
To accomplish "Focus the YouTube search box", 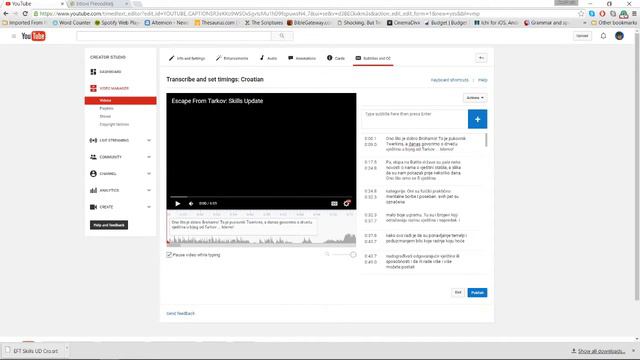I will click(174, 36).
